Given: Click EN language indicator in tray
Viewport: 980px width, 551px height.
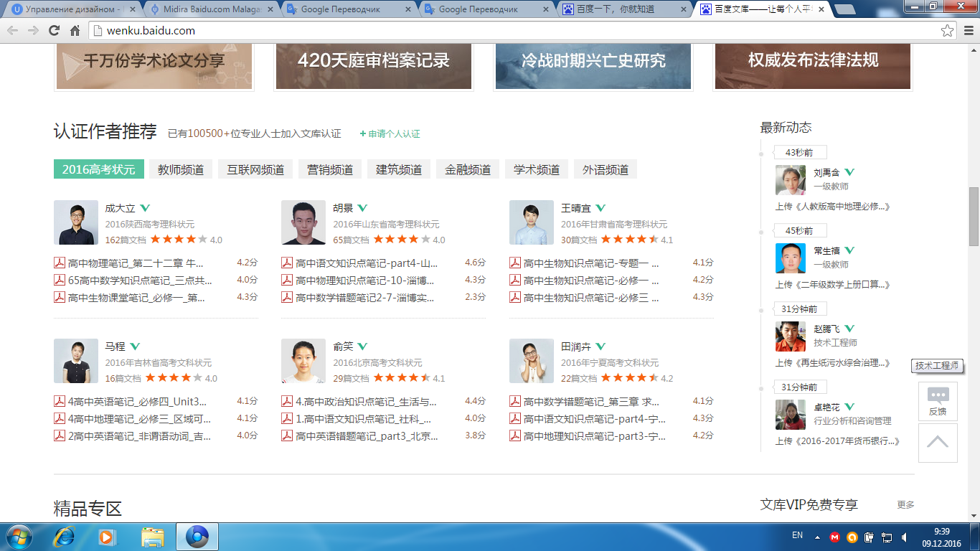Looking at the screenshot, I should (x=797, y=535).
